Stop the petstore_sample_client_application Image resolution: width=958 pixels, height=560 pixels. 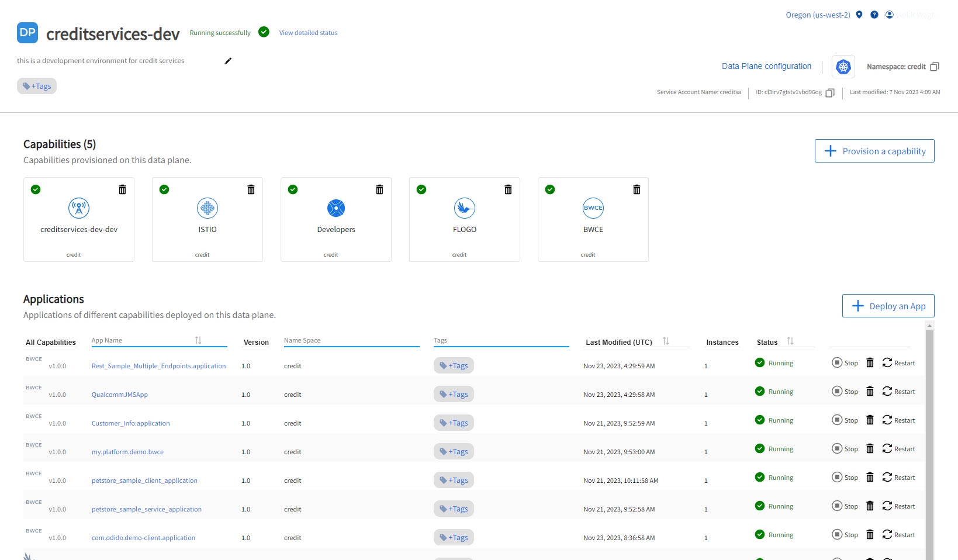[x=845, y=478]
